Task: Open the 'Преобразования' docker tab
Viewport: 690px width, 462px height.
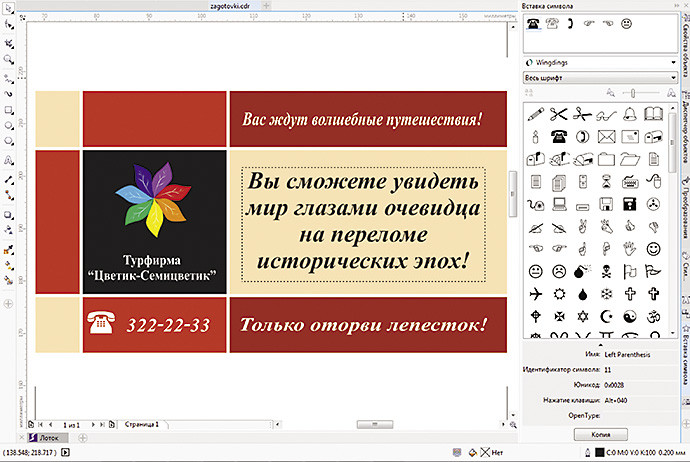Action: click(685, 208)
